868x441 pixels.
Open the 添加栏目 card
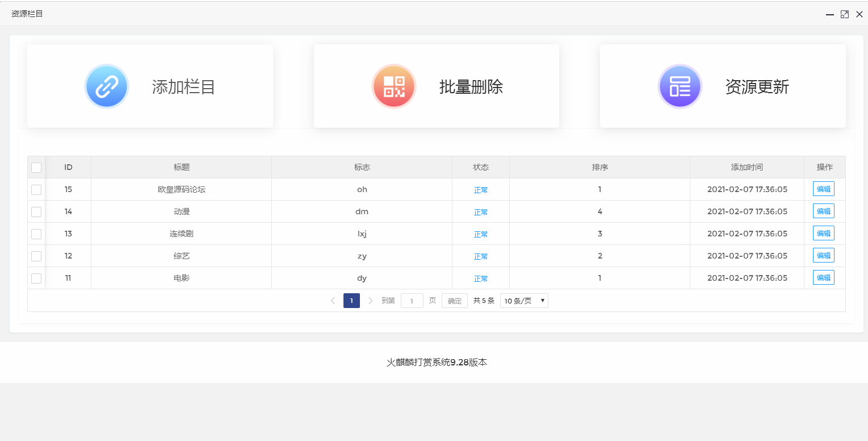tap(150, 86)
